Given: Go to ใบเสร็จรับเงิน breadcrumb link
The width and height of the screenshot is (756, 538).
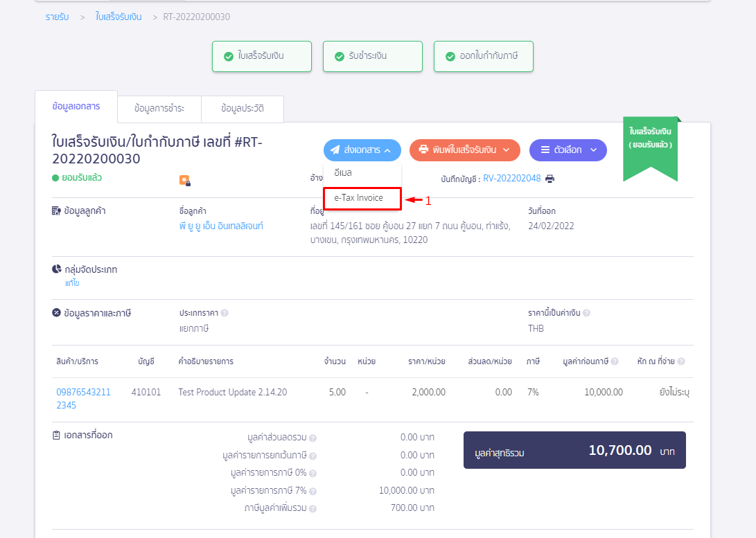Looking at the screenshot, I should (x=118, y=17).
